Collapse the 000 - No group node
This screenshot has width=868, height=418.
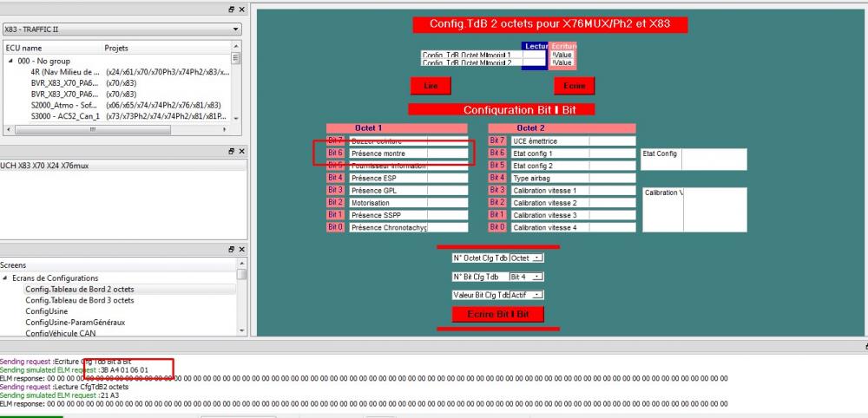click(x=10, y=62)
